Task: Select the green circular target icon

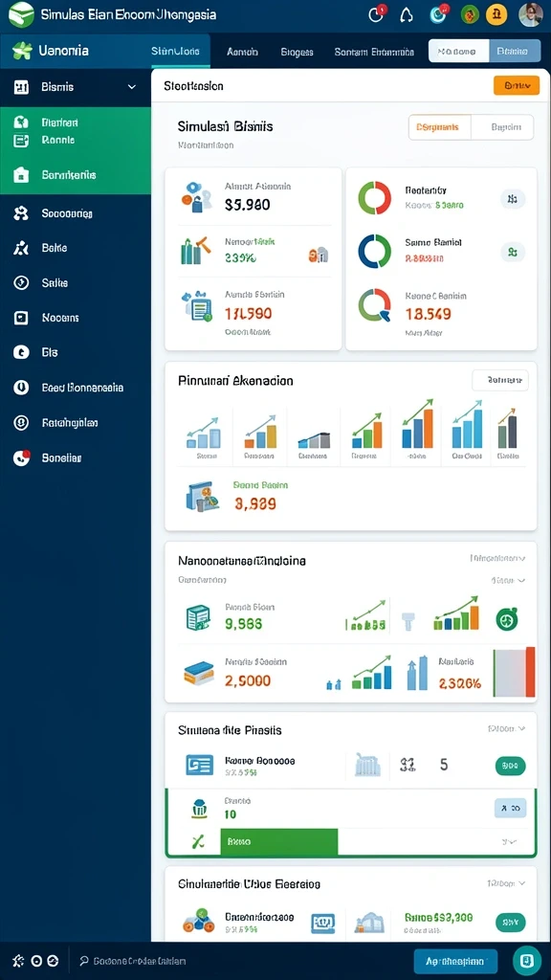Action: tap(507, 619)
